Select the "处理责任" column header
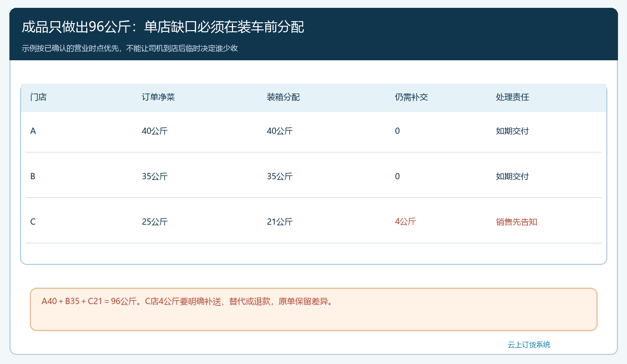The image size is (627, 364). 513,97
